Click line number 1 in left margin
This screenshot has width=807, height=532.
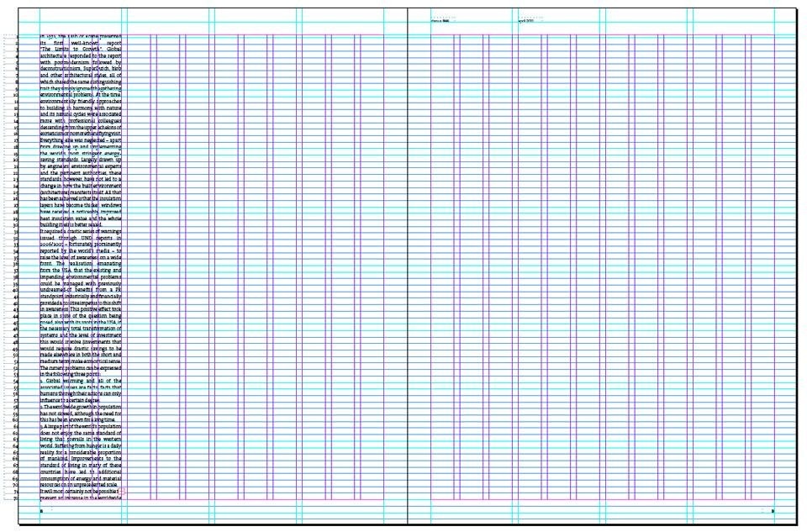tap(18, 37)
